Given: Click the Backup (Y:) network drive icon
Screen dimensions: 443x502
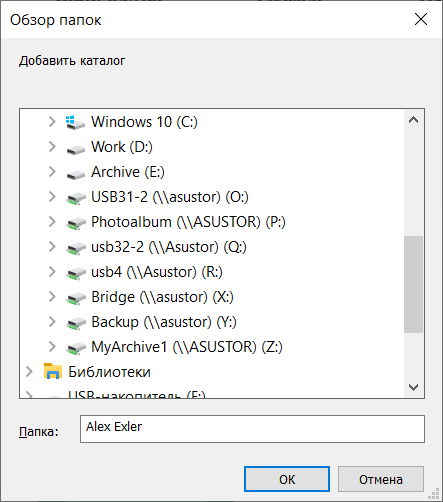Looking at the screenshot, I should tap(75, 324).
